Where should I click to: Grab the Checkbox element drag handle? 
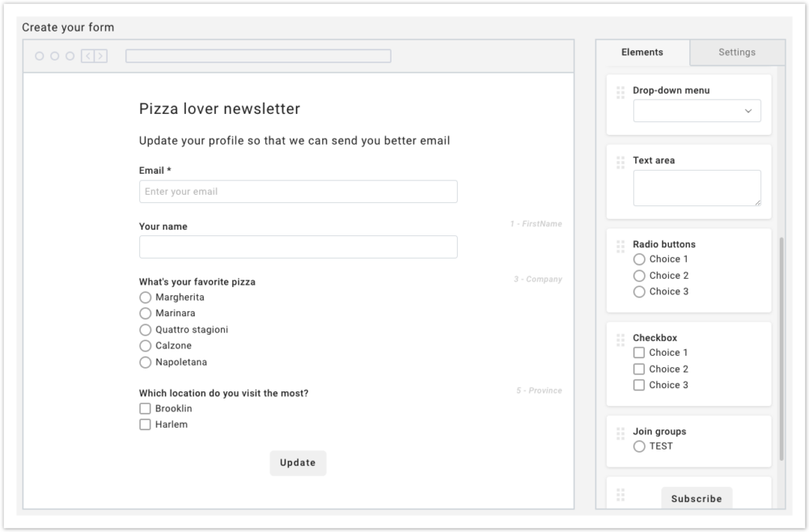(x=621, y=340)
